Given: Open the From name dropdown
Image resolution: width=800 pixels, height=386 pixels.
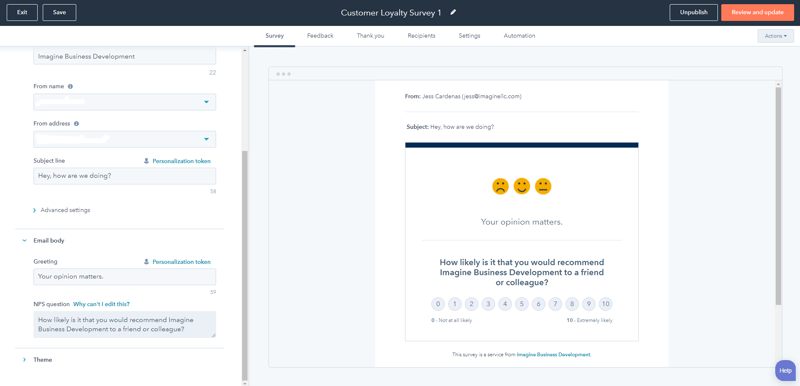Looking at the screenshot, I should 124,102.
